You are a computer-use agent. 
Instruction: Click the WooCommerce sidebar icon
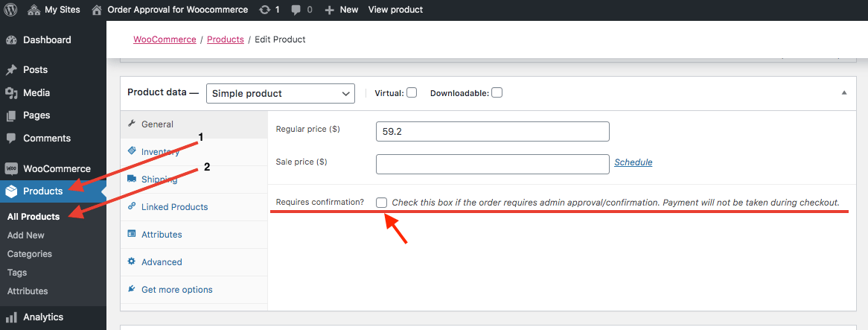point(11,169)
